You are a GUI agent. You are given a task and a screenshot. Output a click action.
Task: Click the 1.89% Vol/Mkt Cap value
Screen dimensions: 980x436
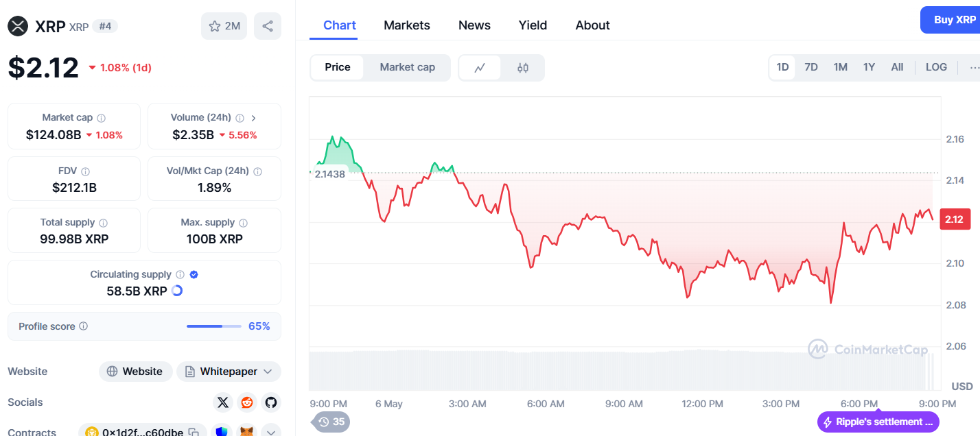pyautogui.click(x=214, y=187)
